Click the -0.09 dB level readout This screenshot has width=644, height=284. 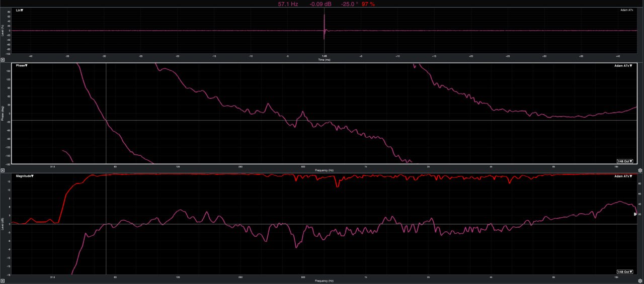pos(320,4)
